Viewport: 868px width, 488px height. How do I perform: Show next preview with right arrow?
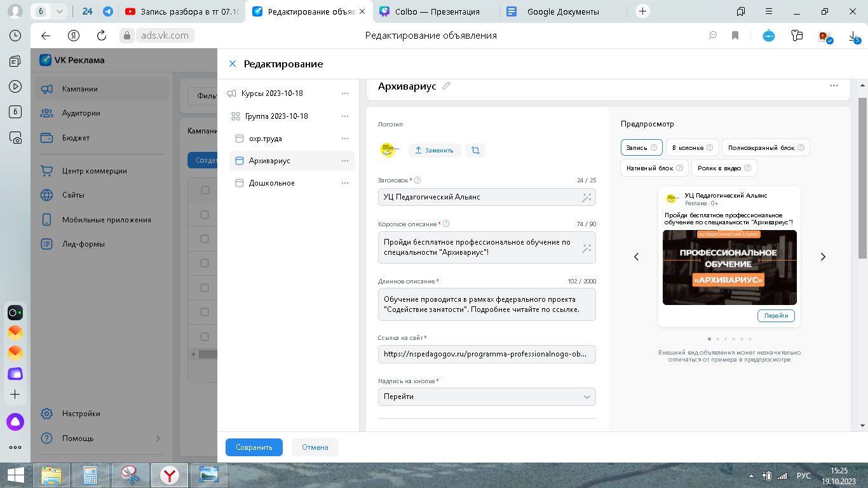tap(823, 257)
